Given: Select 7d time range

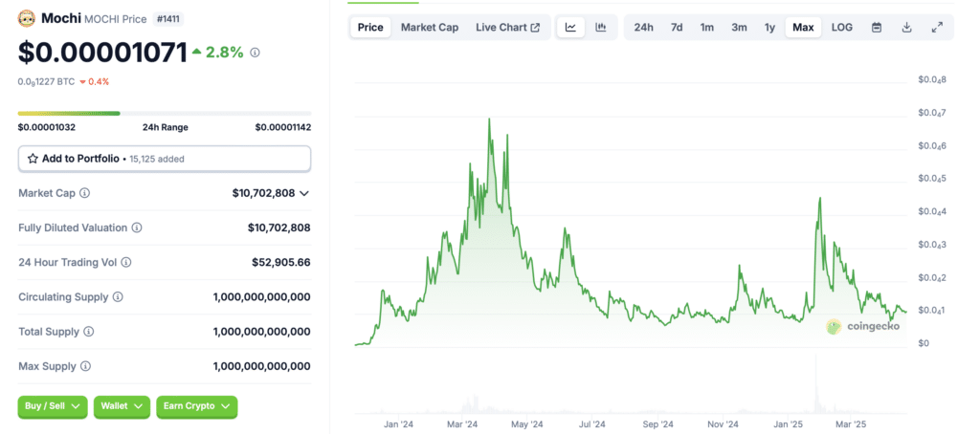Looking at the screenshot, I should (677, 28).
